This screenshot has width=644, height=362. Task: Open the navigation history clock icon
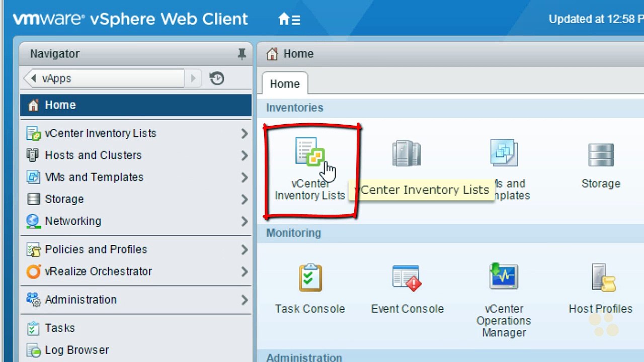pos(217,78)
